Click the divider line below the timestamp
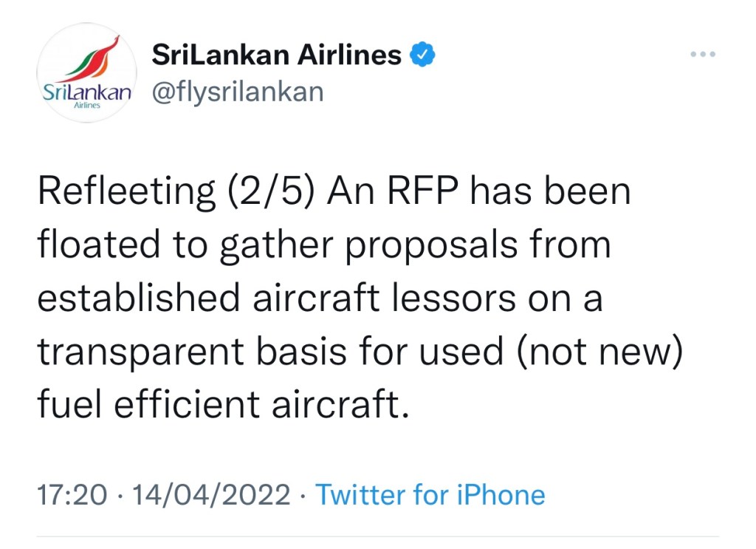Image resolution: width=756 pixels, height=549 pixels. 378,535
